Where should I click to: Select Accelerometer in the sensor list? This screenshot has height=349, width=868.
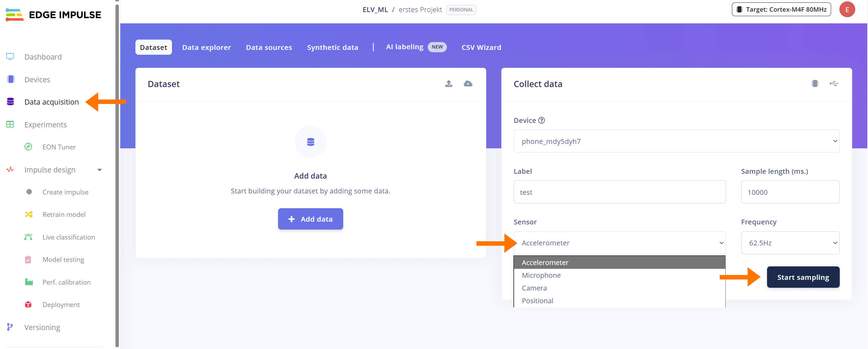pyautogui.click(x=620, y=262)
